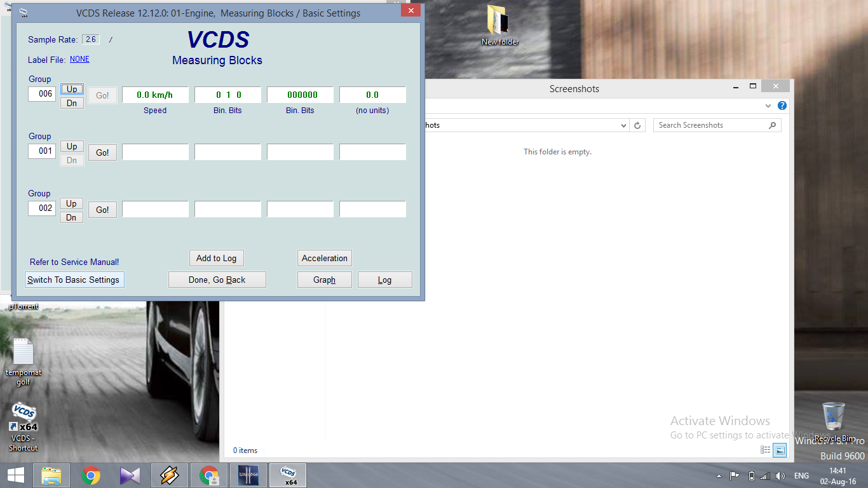This screenshot has width=868, height=488.
Task: Click the Refresh icon beside the address bar
Action: click(638, 126)
